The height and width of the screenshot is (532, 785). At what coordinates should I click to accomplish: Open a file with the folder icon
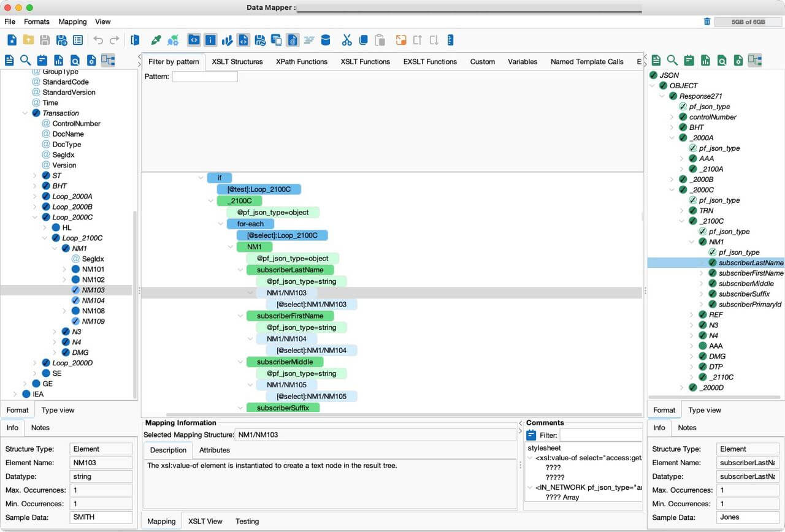coord(28,40)
